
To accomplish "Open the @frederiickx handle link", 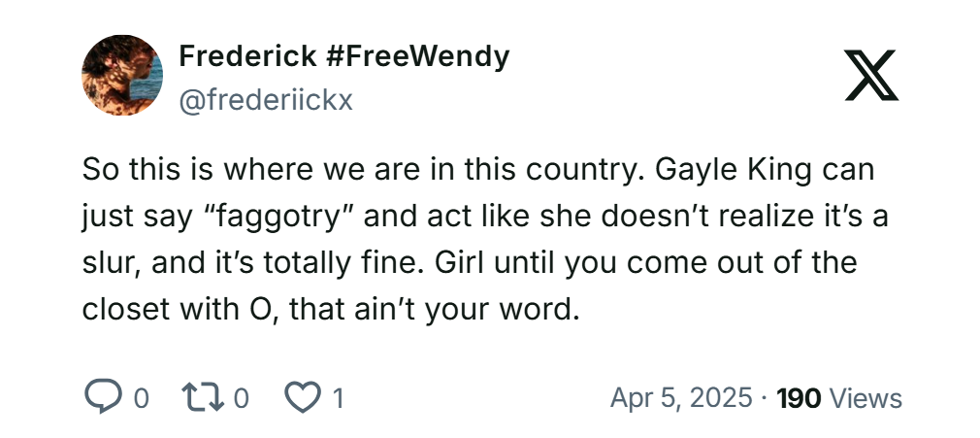I will click(265, 97).
